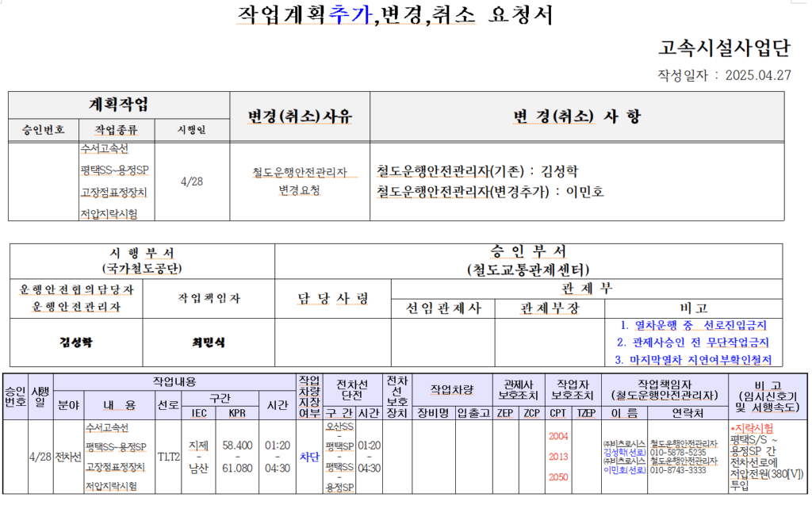The height and width of the screenshot is (505, 812).
Task: Click the document title '작업계획추가,변경,취소 요청서'
Action: (x=395, y=14)
